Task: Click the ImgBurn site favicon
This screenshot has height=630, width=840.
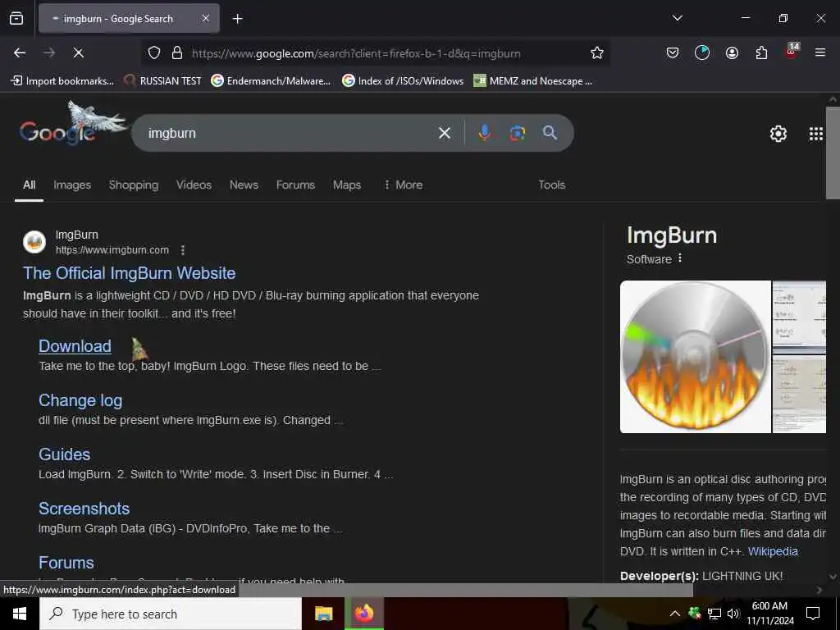Action: (34, 242)
